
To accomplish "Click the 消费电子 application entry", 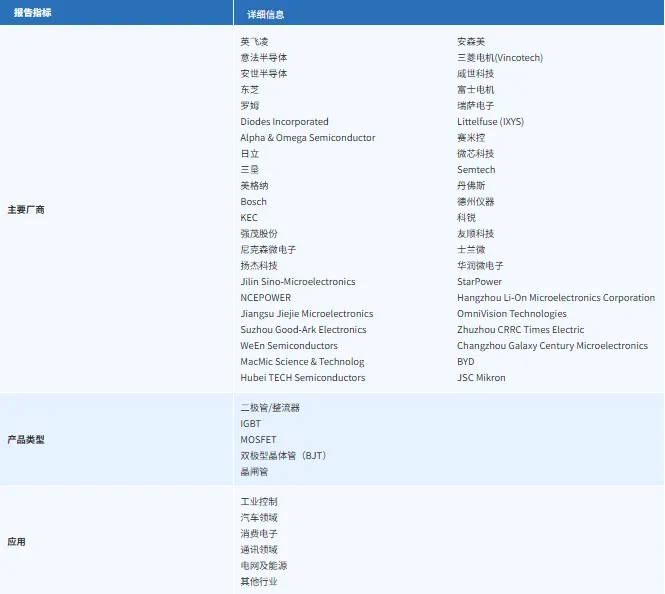I will click(x=259, y=534).
